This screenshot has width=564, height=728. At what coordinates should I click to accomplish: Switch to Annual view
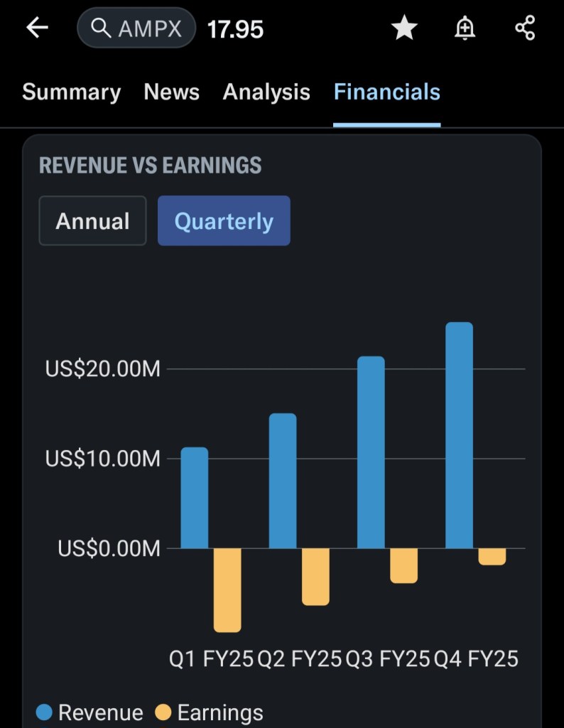click(x=92, y=221)
